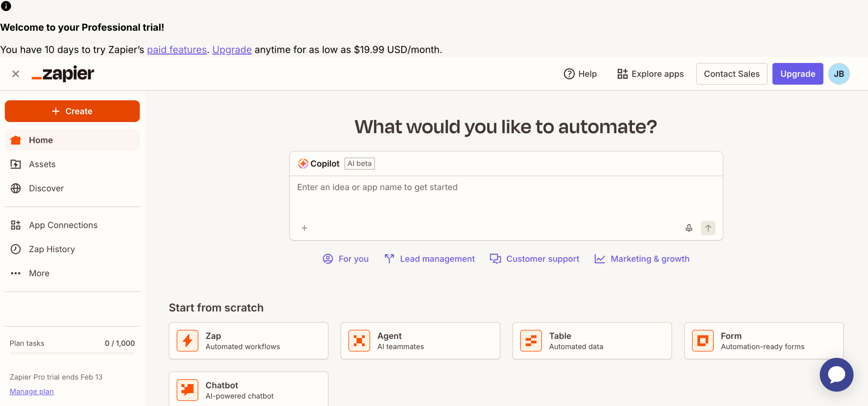Click the plus attachment icon in Copilot

304,228
